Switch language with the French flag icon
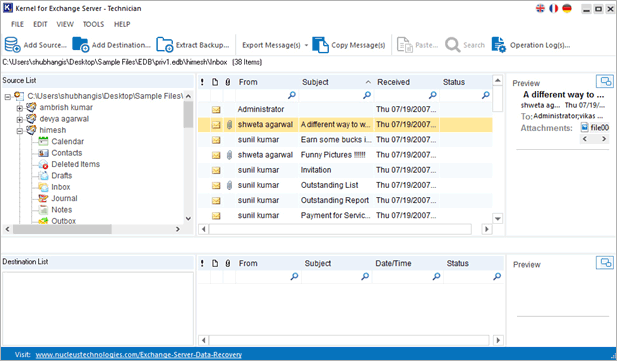The width and height of the screenshot is (617, 361). click(x=554, y=8)
